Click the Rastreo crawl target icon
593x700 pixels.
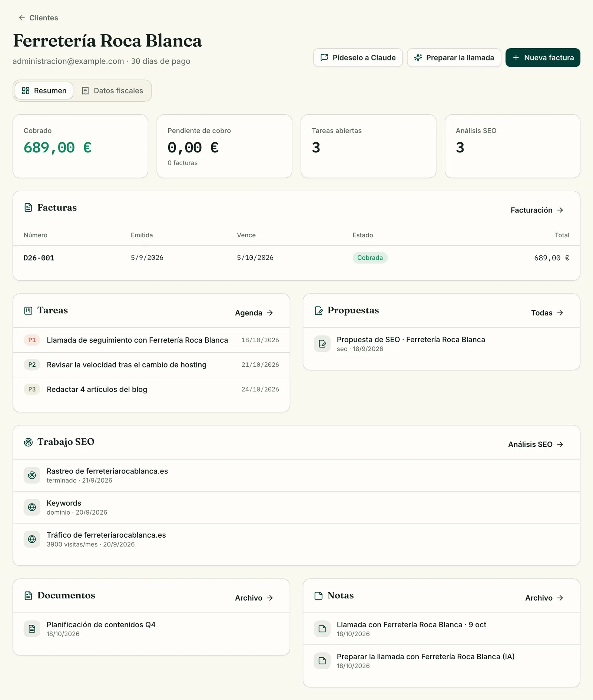[x=32, y=475]
